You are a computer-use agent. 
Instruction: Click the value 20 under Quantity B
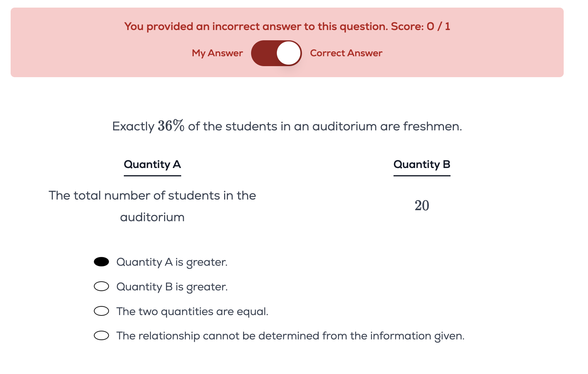pyautogui.click(x=422, y=206)
